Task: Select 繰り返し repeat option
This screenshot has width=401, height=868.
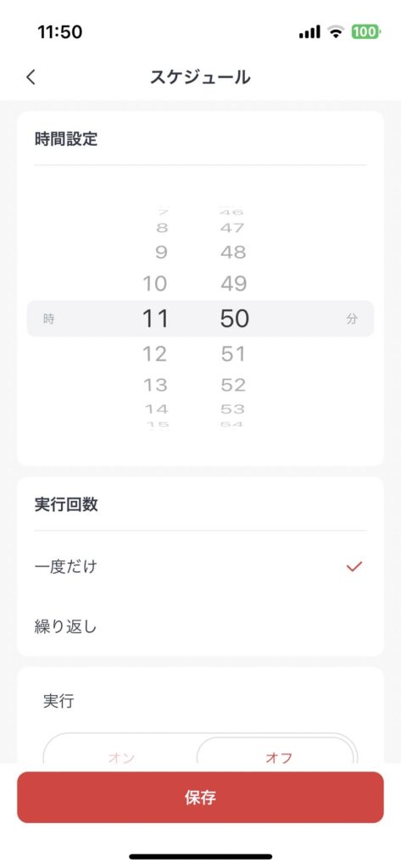Action: (200, 626)
